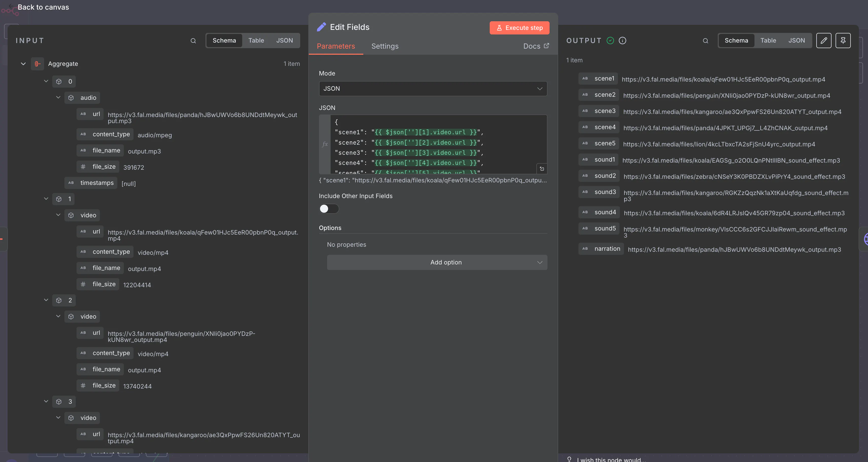Toggle Include Other Input Fields switch
868x462 pixels.
pos(329,209)
